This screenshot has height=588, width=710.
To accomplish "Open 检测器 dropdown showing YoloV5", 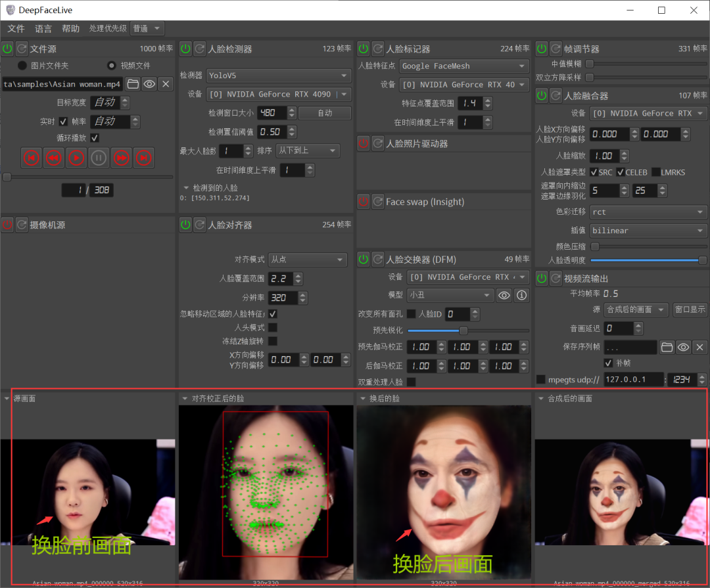I will click(279, 75).
